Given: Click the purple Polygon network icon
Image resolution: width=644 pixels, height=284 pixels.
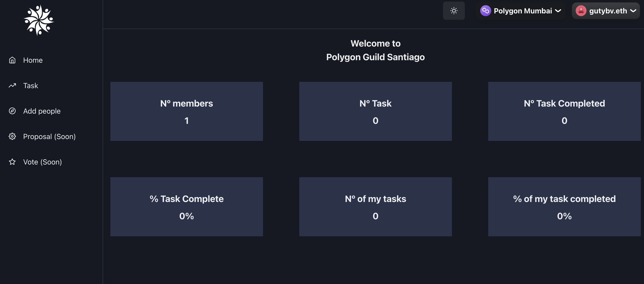Looking at the screenshot, I should pos(485,11).
